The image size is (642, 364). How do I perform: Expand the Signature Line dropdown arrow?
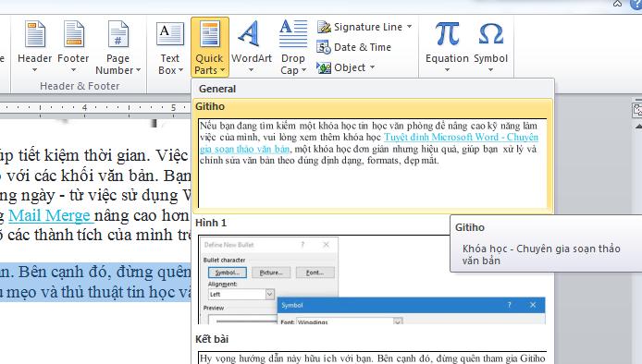click(x=409, y=27)
